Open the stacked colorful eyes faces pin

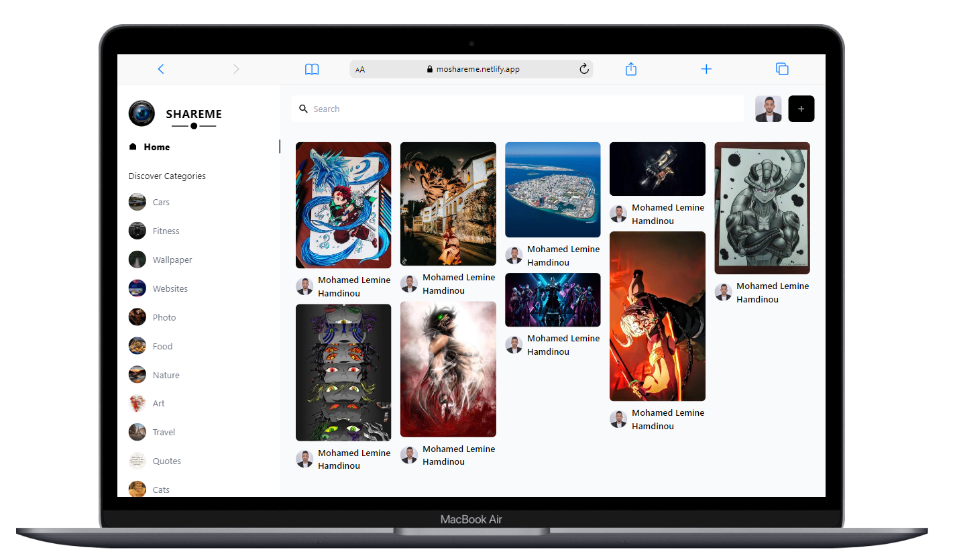pyautogui.click(x=343, y=372)
